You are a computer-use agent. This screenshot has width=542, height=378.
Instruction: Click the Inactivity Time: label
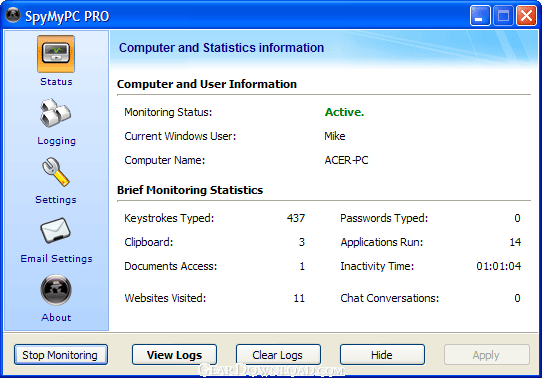point(377,266)
